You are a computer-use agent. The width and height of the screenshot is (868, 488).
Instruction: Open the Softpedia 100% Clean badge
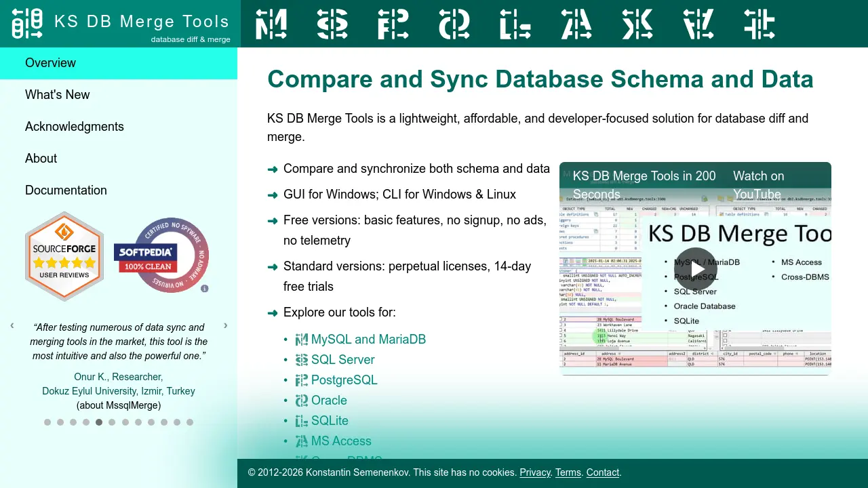(161, 256)
